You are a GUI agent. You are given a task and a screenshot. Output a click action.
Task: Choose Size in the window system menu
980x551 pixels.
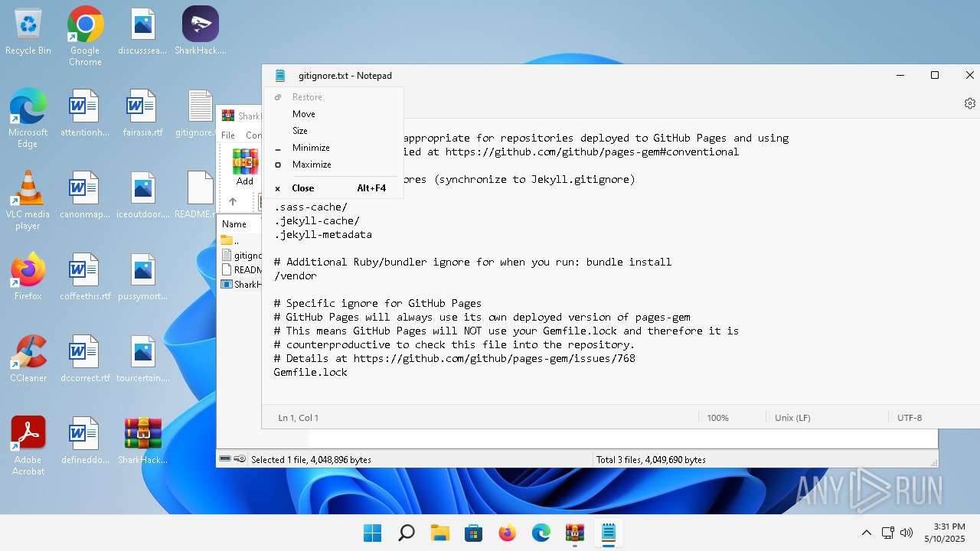pos(300,131)
